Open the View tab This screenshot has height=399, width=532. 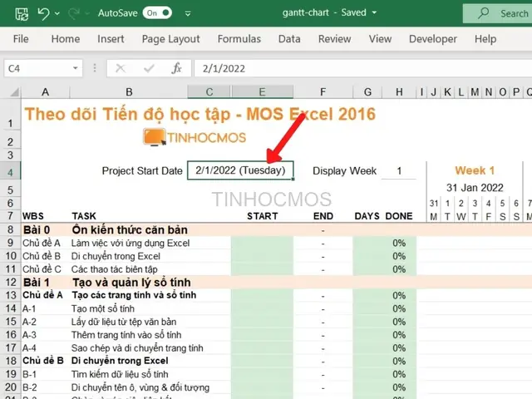pos(380,39)
